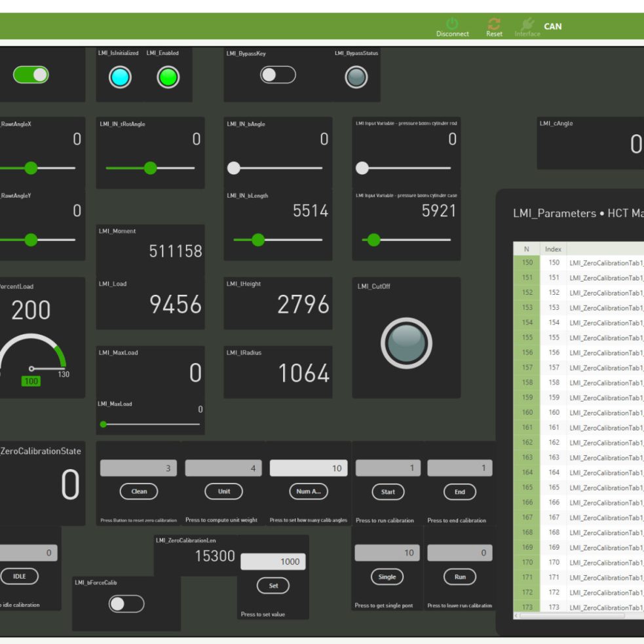The image size is (644, 644).
Task: Click the Interface plug icon
Action: (x=527, y=24)
